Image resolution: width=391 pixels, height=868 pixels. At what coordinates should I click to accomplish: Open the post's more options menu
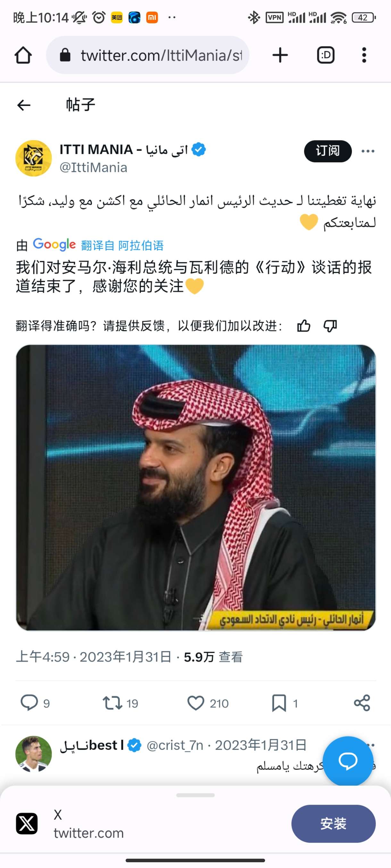[368, 151]
